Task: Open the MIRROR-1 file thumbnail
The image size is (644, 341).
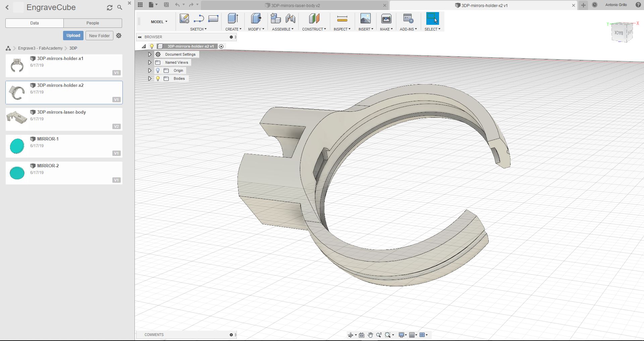Action: coord(17,146)
